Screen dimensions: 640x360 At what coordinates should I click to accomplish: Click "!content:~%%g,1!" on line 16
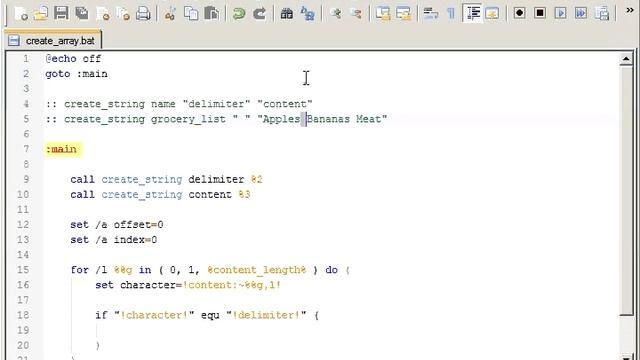click(x=231, y=285)
